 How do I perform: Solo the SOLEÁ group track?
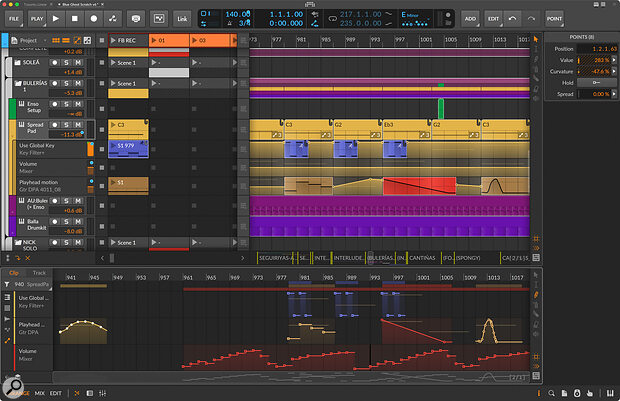[66, 62]
